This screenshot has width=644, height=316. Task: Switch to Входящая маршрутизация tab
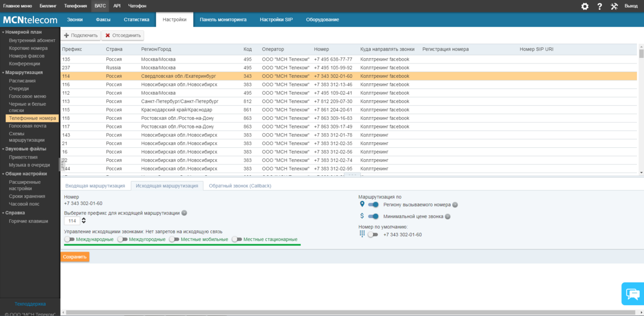(96, 186)
